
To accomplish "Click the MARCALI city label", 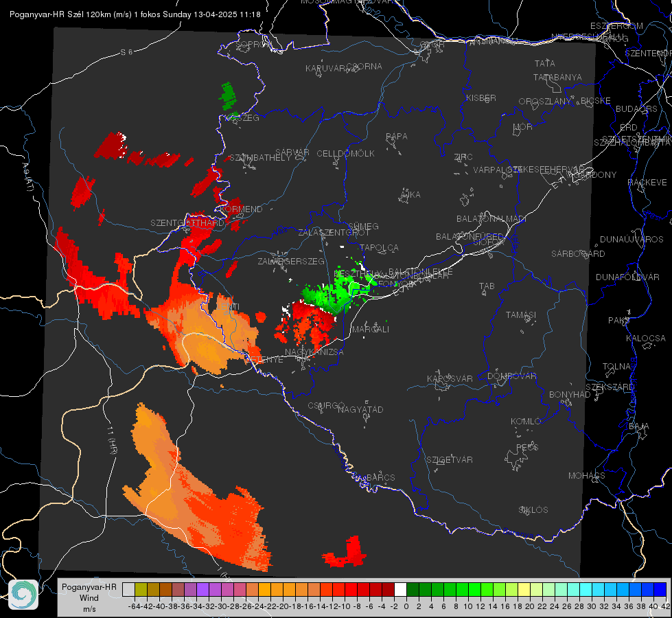I will click(x=370, y=330).
